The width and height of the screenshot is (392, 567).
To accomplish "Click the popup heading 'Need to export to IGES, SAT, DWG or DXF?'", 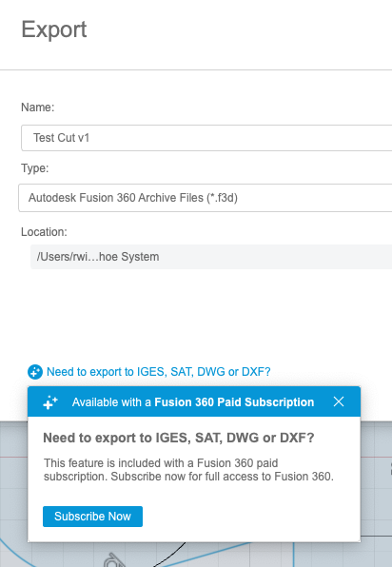I will 179,438.
